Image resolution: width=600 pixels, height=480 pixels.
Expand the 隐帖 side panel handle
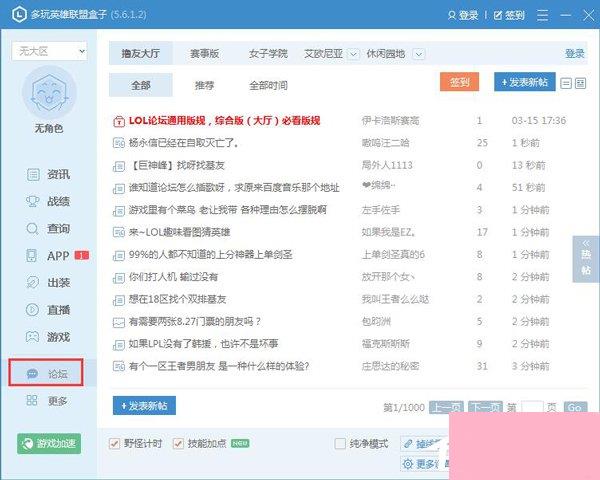585,259
